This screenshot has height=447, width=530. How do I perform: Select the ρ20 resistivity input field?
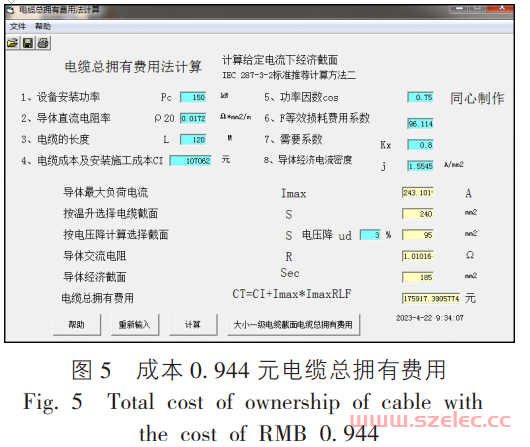pyautogui.click(x=193, y=118)
